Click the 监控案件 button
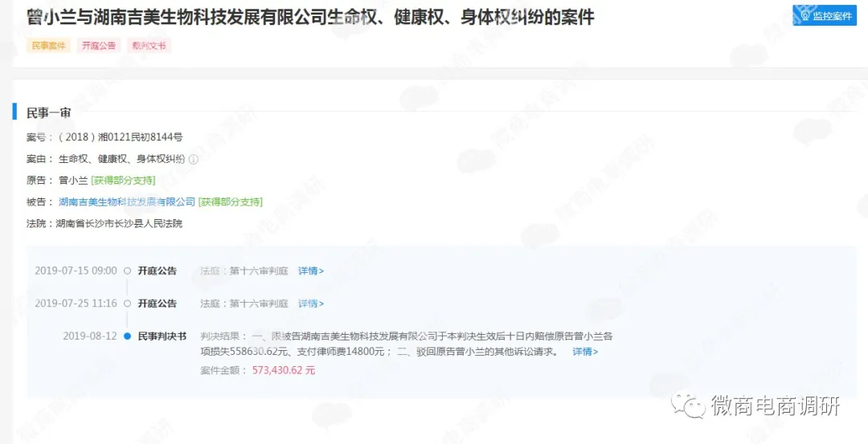Screen dimensions: 868x444 click(825, 15)
